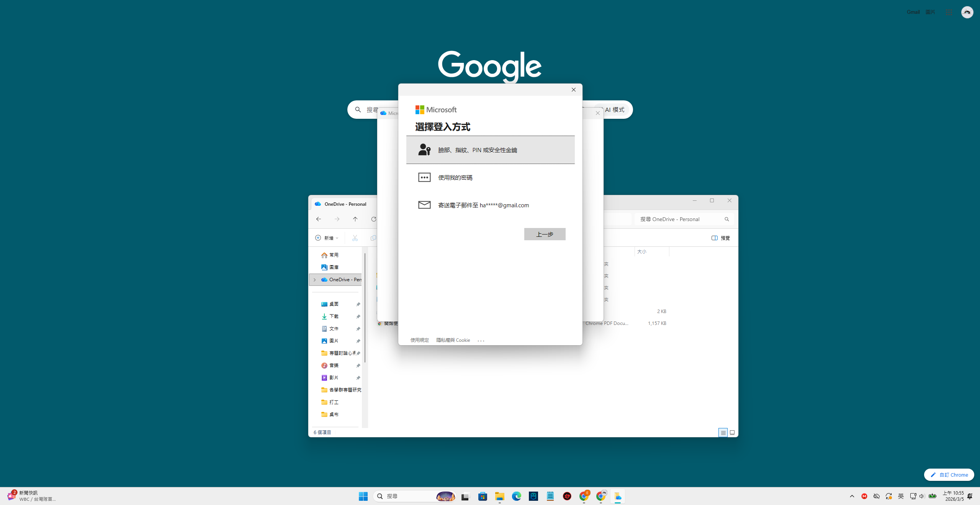Show hidden system tray icons
This screenshot has width=980, height=505.
tap(852, 496)
